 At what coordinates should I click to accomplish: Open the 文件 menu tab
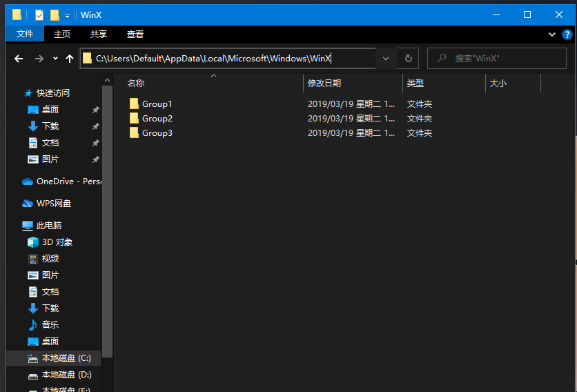[25, 34]
